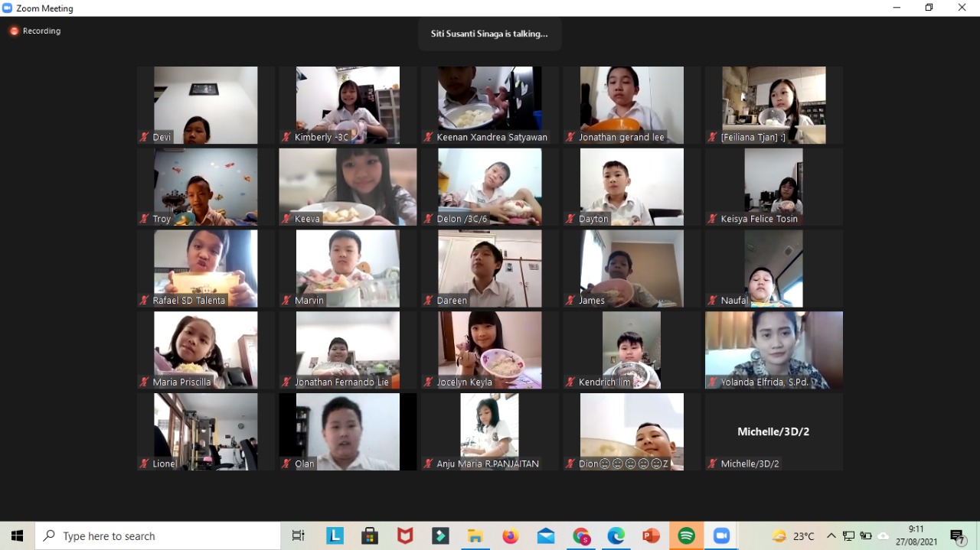Click the Kendrich lim name label

(605, 382)
